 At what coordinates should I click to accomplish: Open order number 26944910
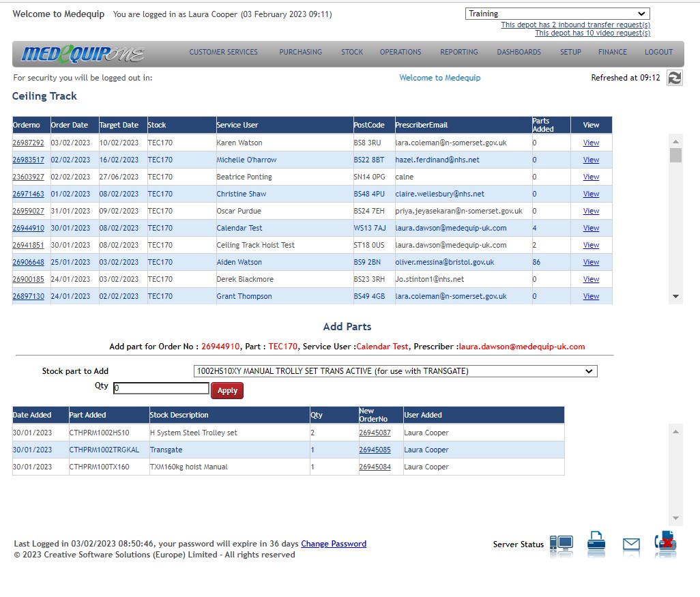tap(28, 228)
